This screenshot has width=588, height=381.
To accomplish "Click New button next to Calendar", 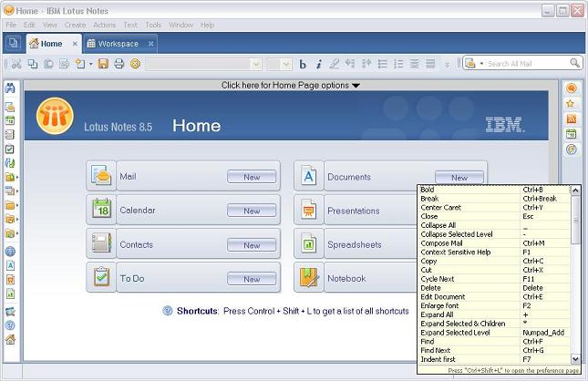I will point(252,211).
